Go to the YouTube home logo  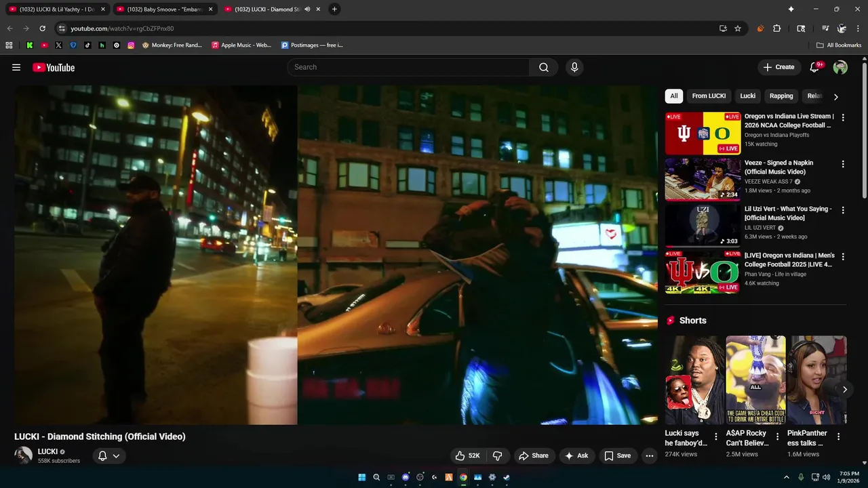[x=54, y=67]
